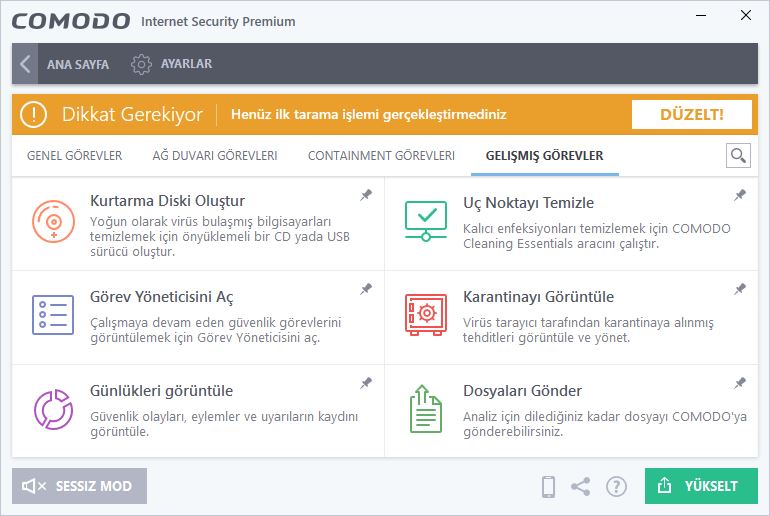Open Görev Yöneticisini Aç title

(x=162, y=297)
